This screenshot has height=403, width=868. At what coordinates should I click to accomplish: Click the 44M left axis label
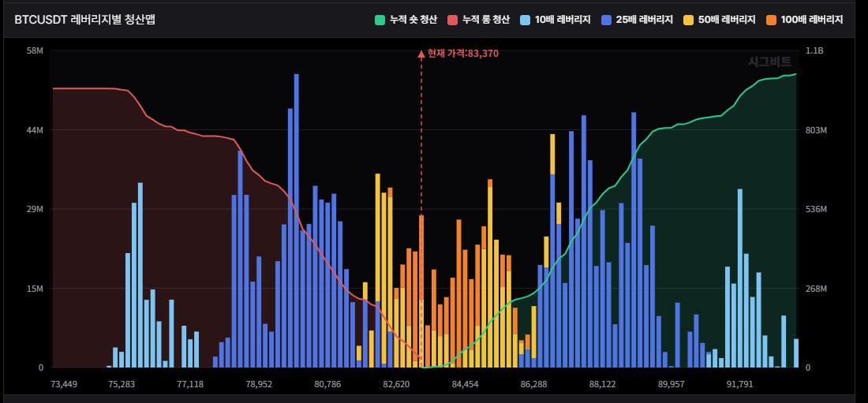tap(35, 130)
